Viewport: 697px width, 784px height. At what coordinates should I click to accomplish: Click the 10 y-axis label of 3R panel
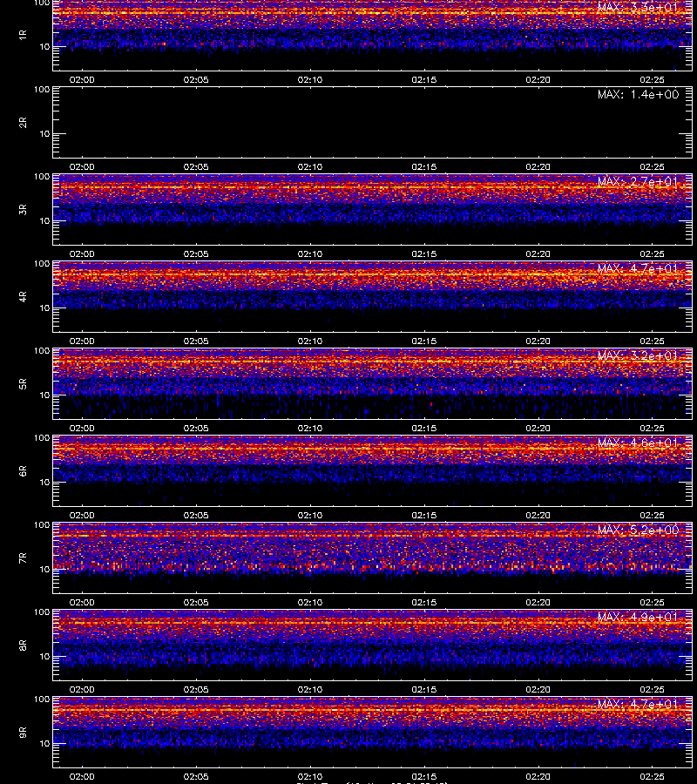pos(45,220)
